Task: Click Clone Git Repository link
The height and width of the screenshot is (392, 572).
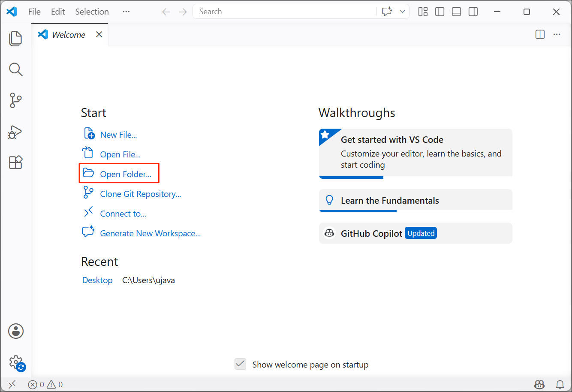Action: point(141,194)
